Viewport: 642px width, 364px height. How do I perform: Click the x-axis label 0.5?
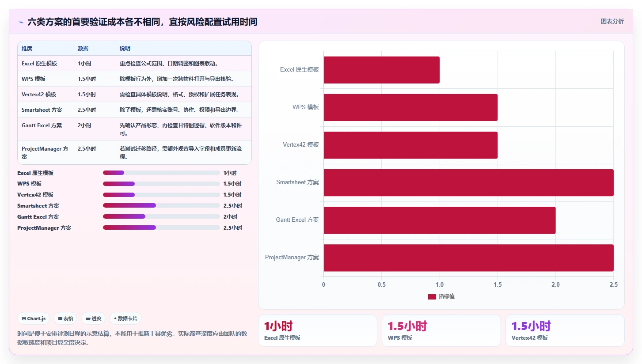pos(382,285)
